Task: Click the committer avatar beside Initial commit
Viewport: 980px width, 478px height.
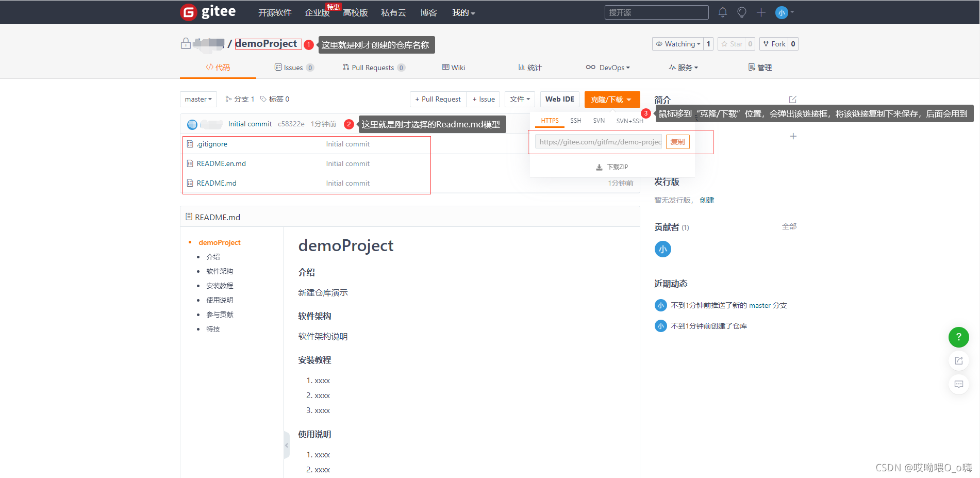Action: pos(192,124)
